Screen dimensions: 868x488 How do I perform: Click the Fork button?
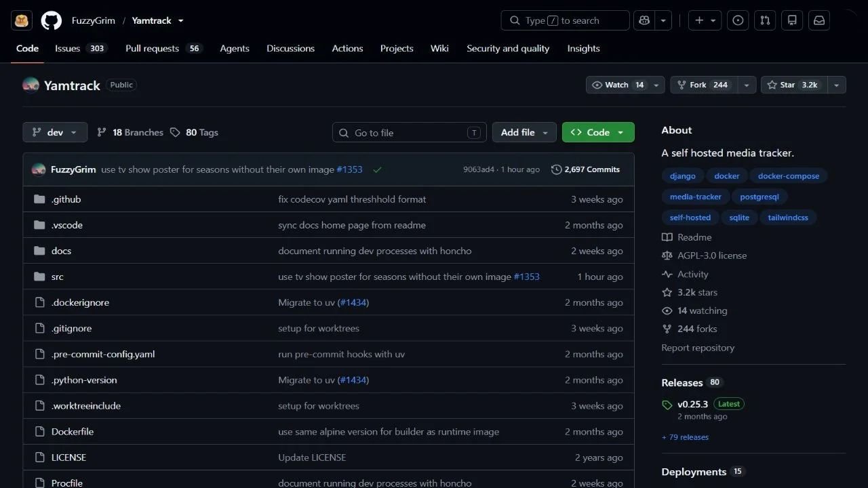[705, 85]
